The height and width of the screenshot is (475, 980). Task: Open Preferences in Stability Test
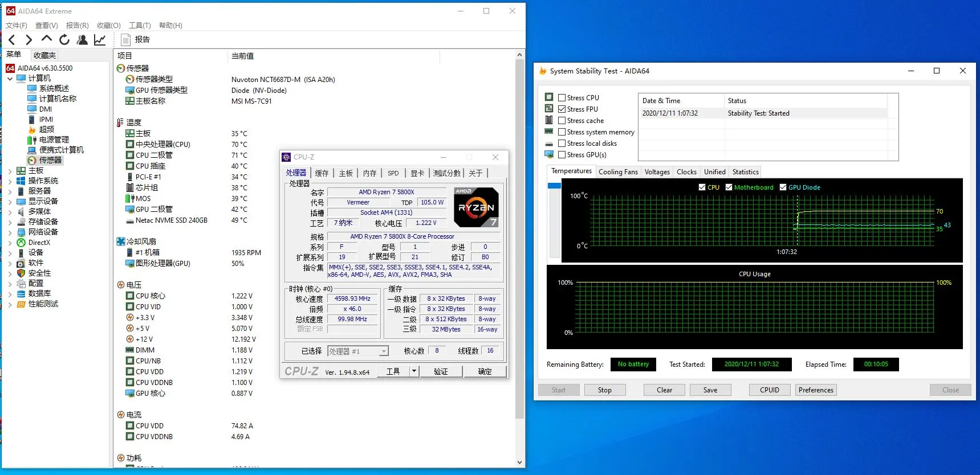pyautogui.click(x=816, y=390)
